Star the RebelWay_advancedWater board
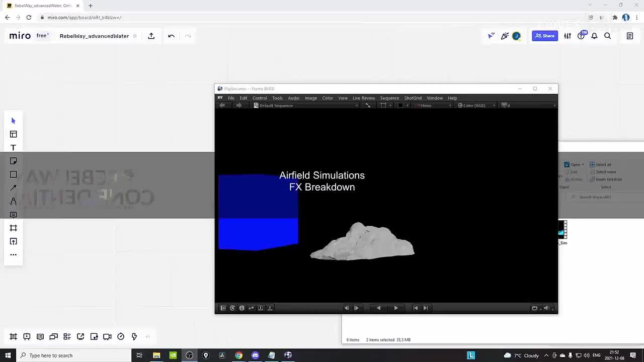This screenshot has height=362, width=644. (x=135, y=36)
